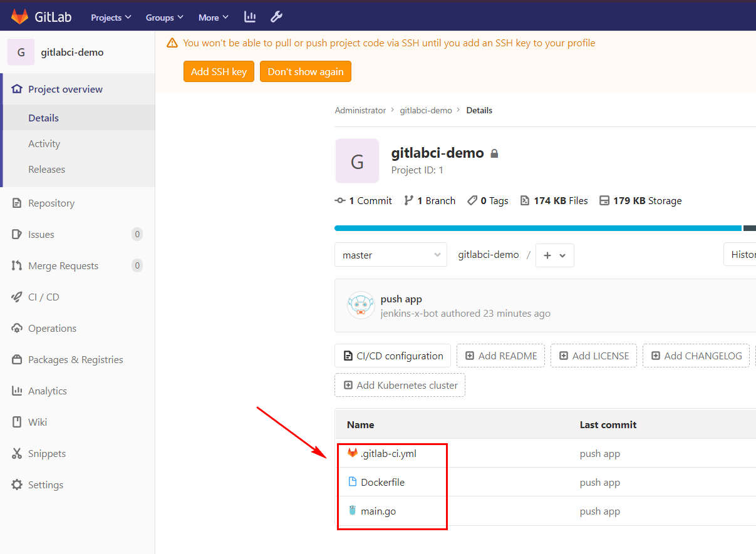Click the 179 KB Storage stat link
The image size is (756, 554).
641,200
